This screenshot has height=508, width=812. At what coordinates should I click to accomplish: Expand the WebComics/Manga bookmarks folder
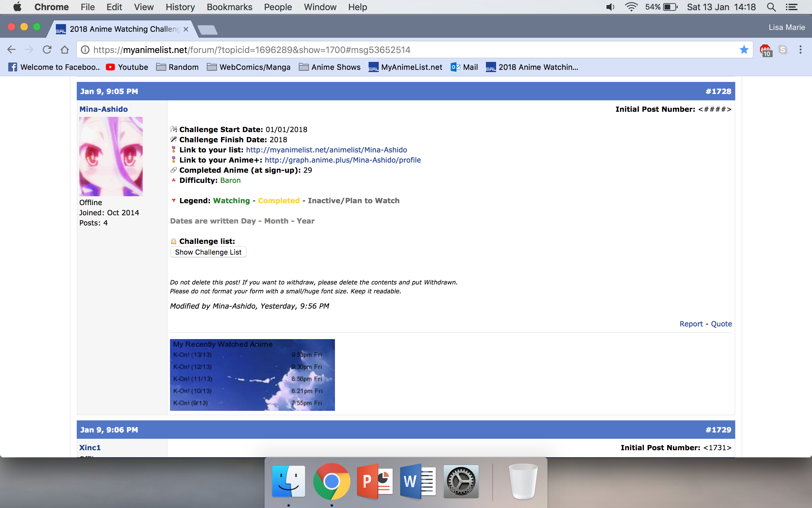coord(249,67)
